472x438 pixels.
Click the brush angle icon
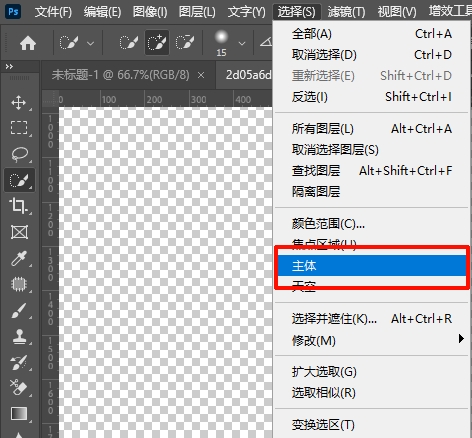(x=266, y=42)
